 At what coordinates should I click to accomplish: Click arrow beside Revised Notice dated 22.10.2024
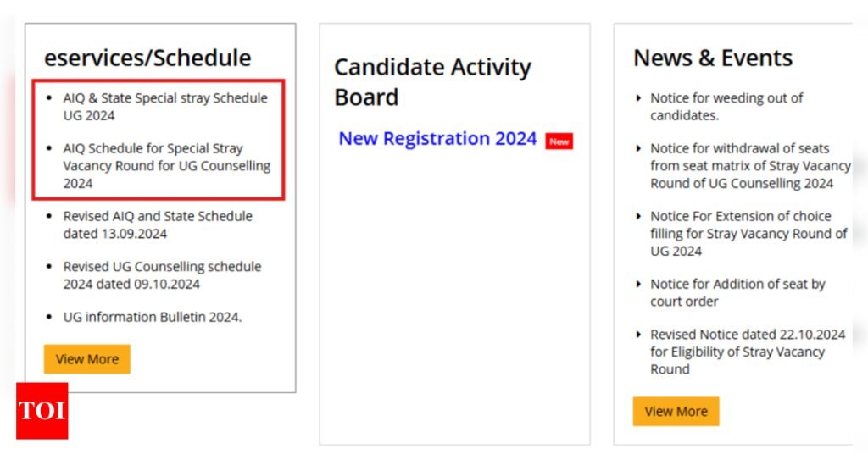pyautogui.click(x=638, y=335)
